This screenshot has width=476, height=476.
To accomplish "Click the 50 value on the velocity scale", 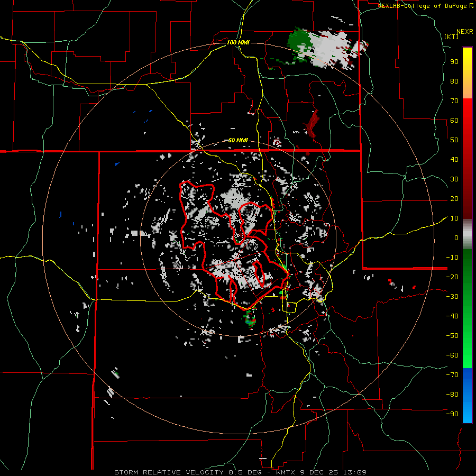I will [454, 140].
